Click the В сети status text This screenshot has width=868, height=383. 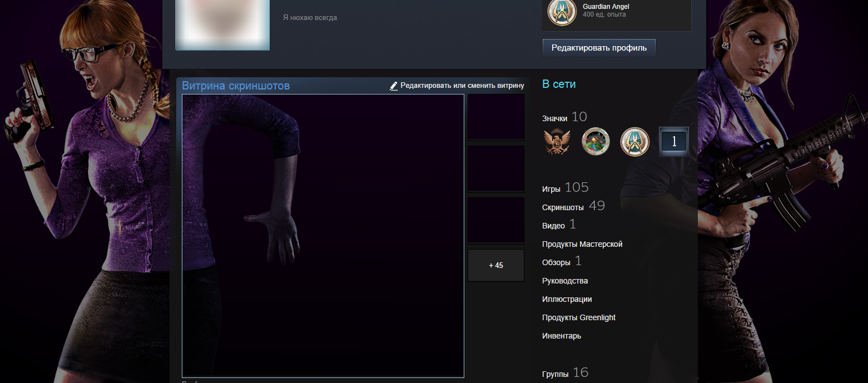pos(559,84)
